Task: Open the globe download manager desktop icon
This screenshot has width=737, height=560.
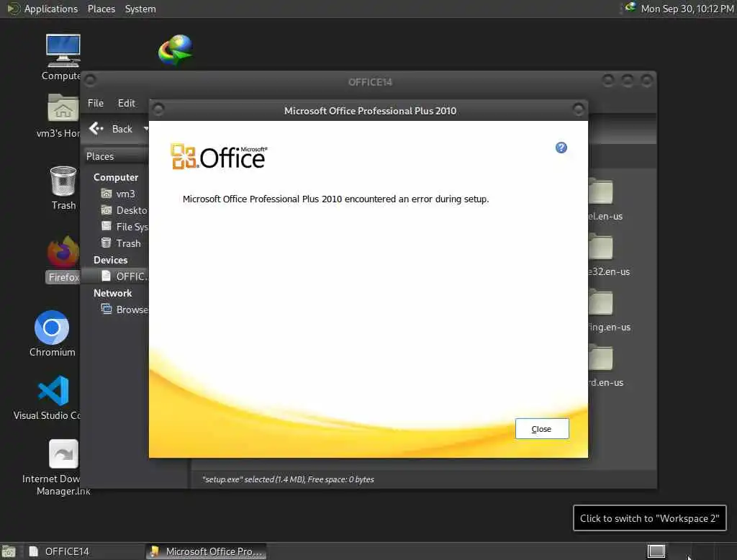Action: tap(176, 50)
